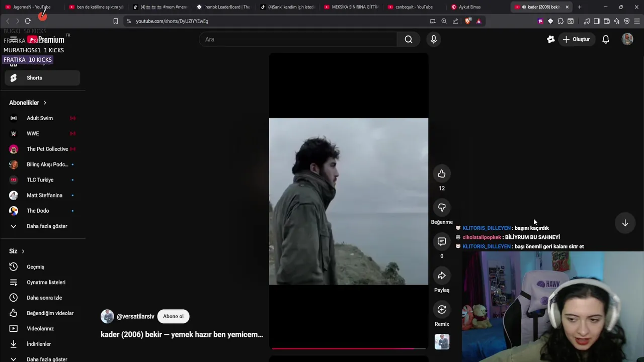Dislike the short using the Beğenme thumbs-down

coord(442,207)
